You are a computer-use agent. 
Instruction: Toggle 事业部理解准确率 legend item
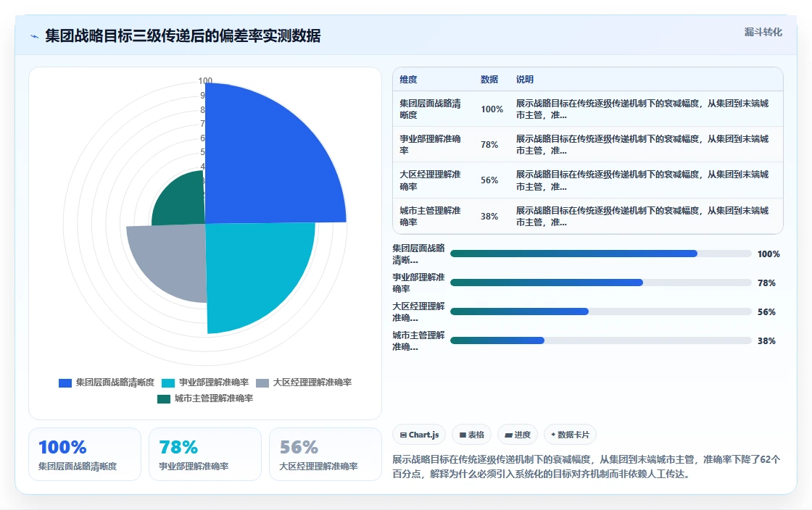tap(205, 382)
